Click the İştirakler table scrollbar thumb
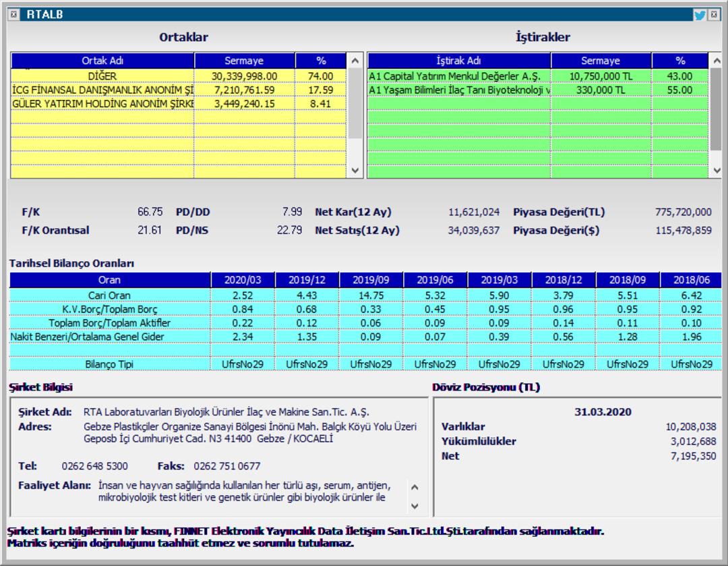Image resolution: width=728 pixels, height=566 pixels. tap(717, 109)
